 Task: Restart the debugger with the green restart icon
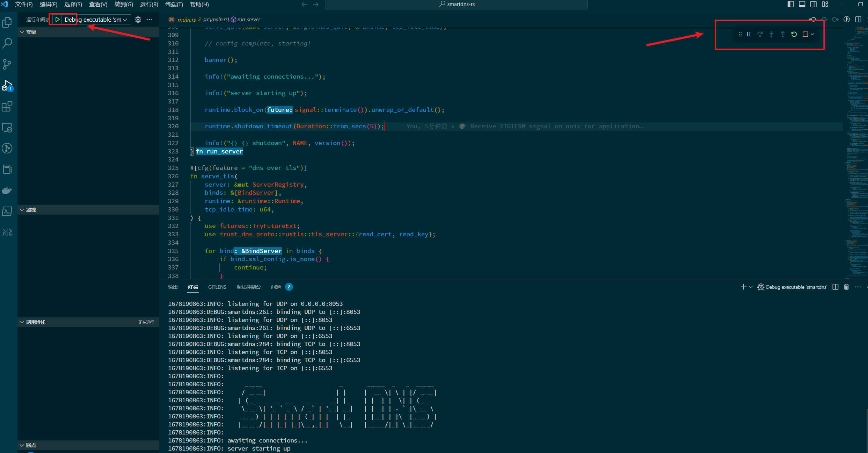(794, 34)
